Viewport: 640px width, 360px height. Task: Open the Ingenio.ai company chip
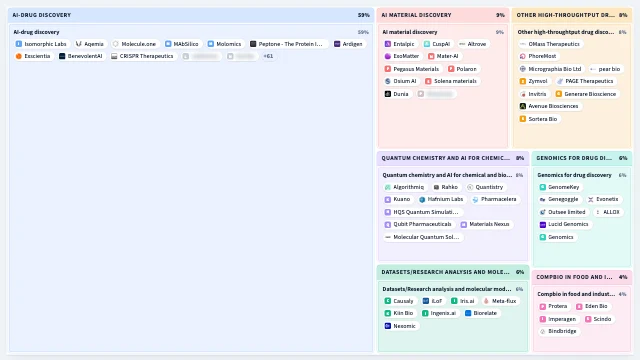point(439,313)
